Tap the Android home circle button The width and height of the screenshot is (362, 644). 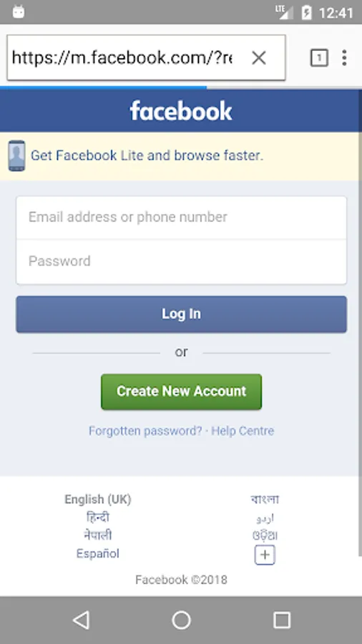tap(181, 620)
